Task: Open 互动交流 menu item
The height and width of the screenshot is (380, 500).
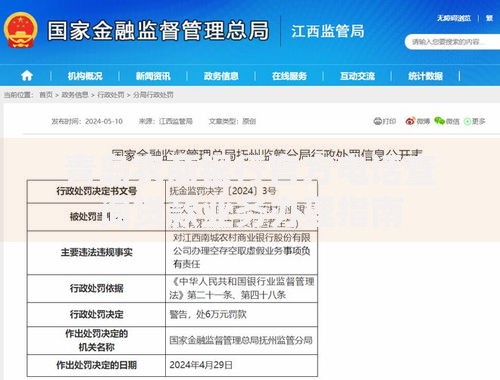Action: pos(357,76)
